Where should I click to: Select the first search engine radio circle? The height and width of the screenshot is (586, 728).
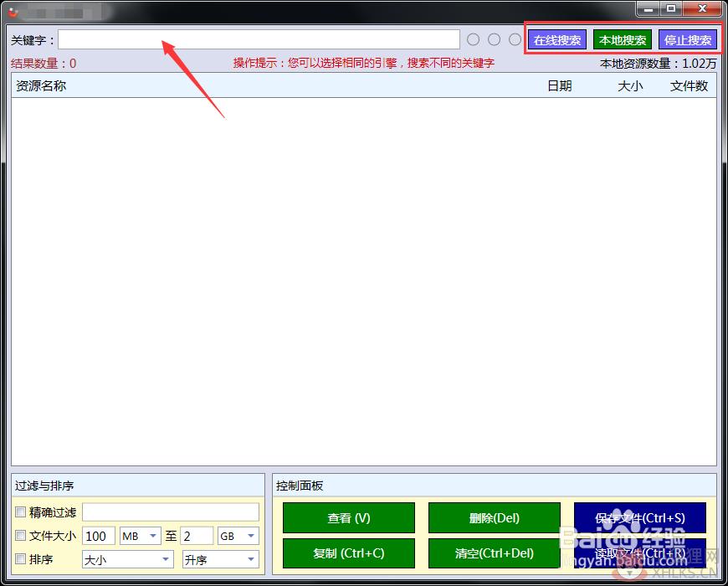click(x=473, y=39)
